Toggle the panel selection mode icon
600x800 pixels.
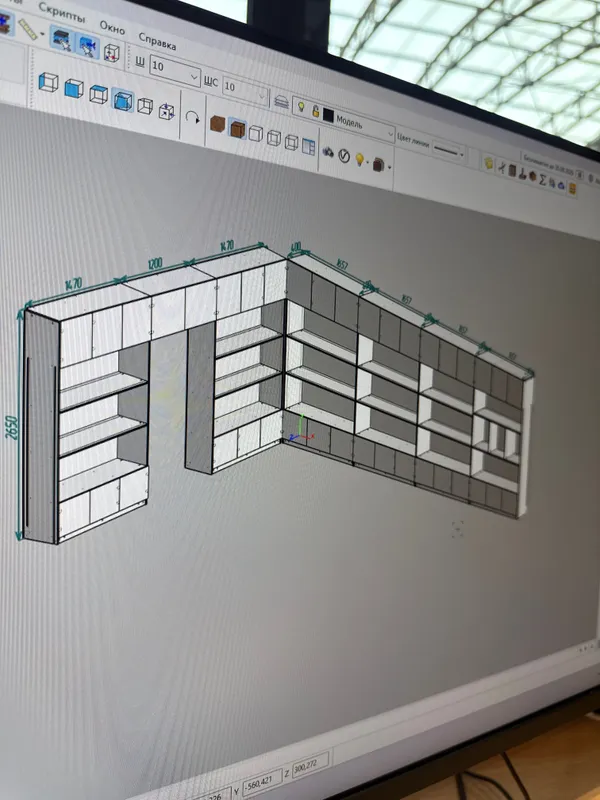click(x=62, y=40)
